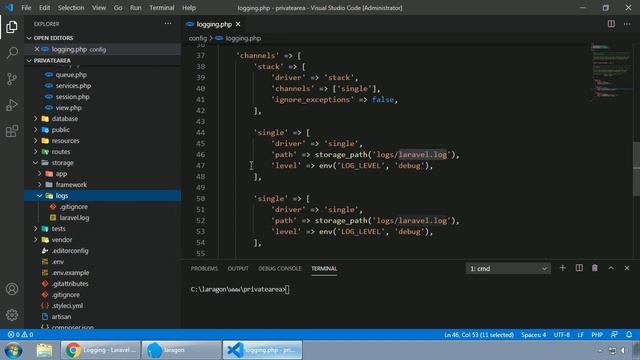Open the File menu
The image size is (640, 360).
[x=26, y=8]
